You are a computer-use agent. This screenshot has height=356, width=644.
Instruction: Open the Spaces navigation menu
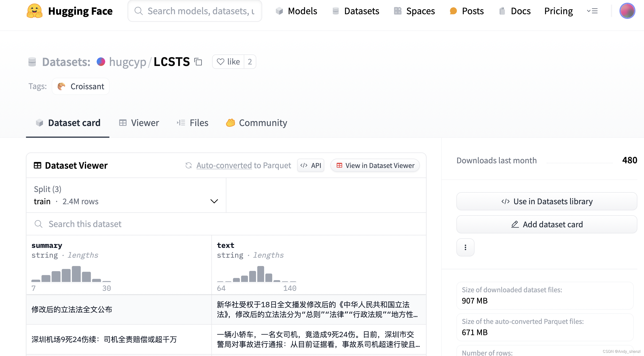coord(414,11)
